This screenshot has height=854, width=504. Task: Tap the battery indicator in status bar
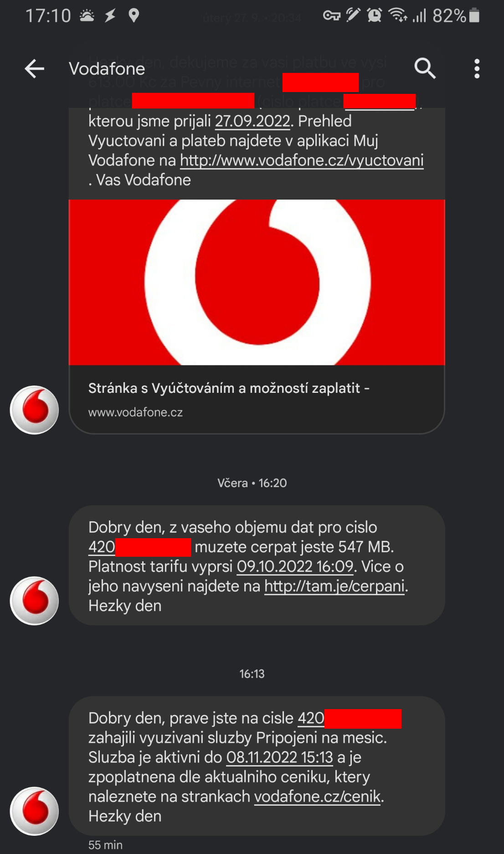tap(474, 15)
